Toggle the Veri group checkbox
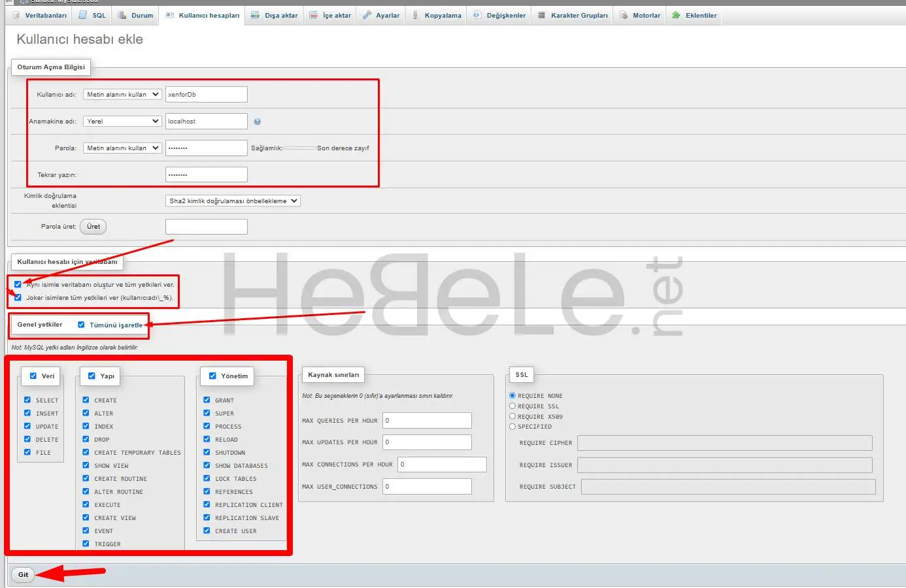This screenshot has width=906, height=588. pos(33,376)
